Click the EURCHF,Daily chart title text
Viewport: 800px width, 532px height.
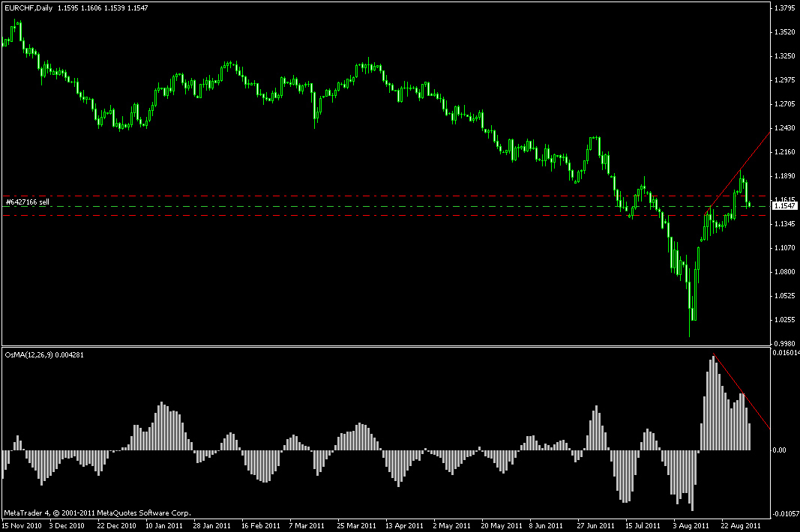[28, 8]
